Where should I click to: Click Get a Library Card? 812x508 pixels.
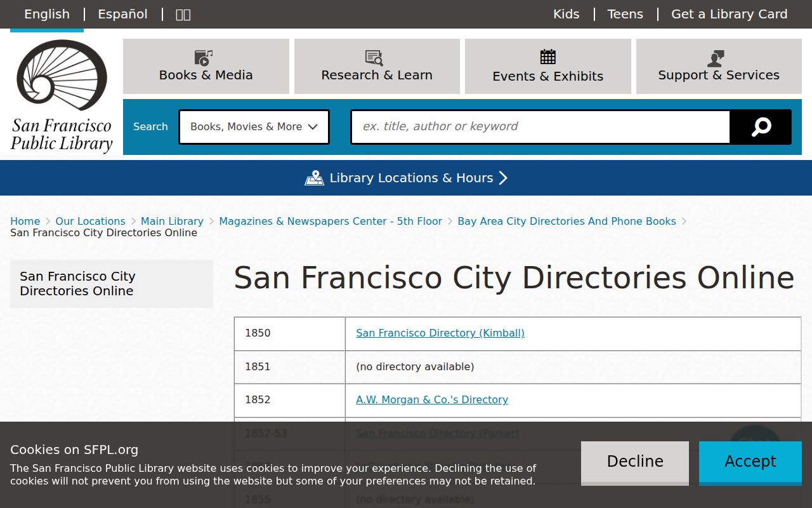tap(730, 14)
